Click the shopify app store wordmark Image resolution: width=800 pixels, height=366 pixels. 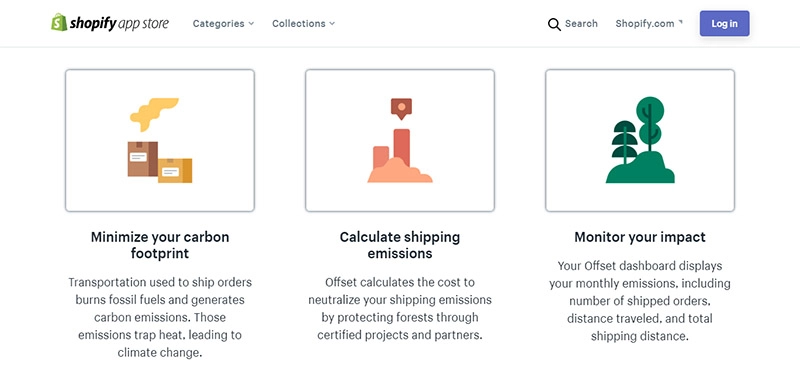(x=119, y=23)
